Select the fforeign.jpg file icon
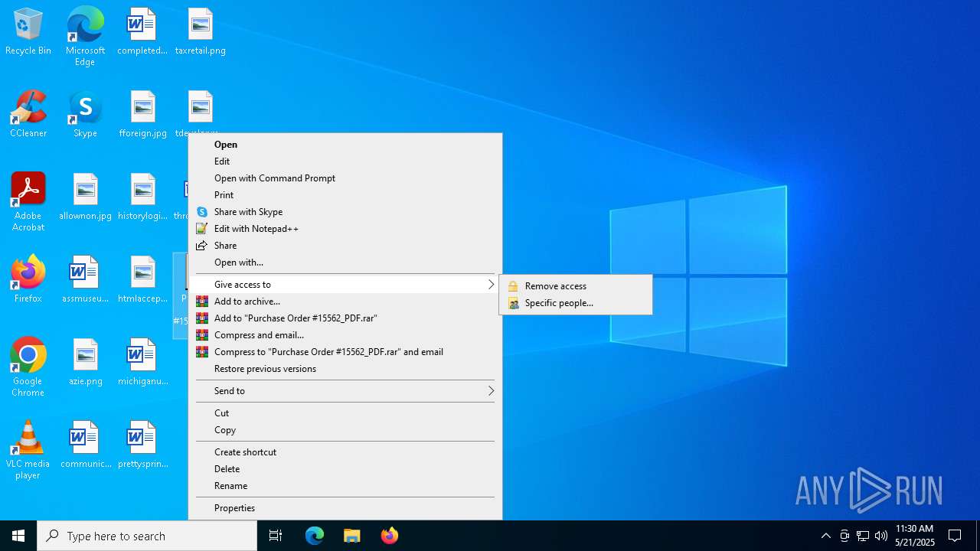Viewport: 980px width, 551px height. 143,115
